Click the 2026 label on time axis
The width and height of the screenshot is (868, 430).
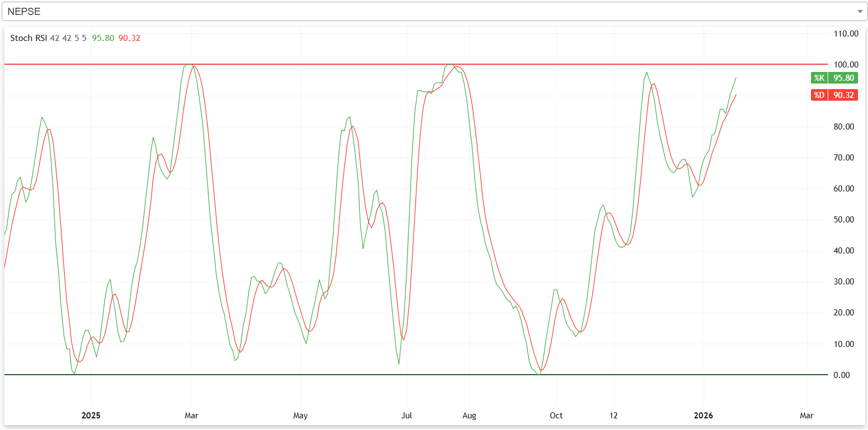coord(704,416)
